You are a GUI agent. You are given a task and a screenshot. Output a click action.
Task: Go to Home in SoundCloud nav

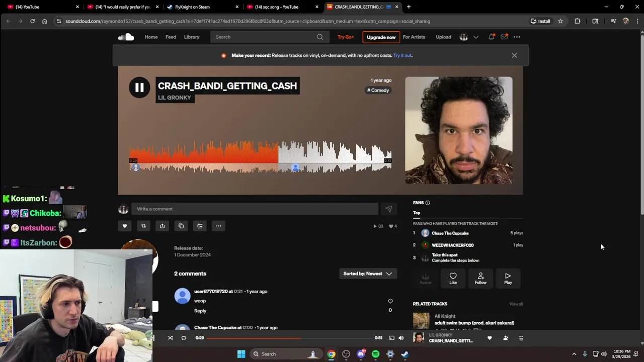(x=151, y=37)
